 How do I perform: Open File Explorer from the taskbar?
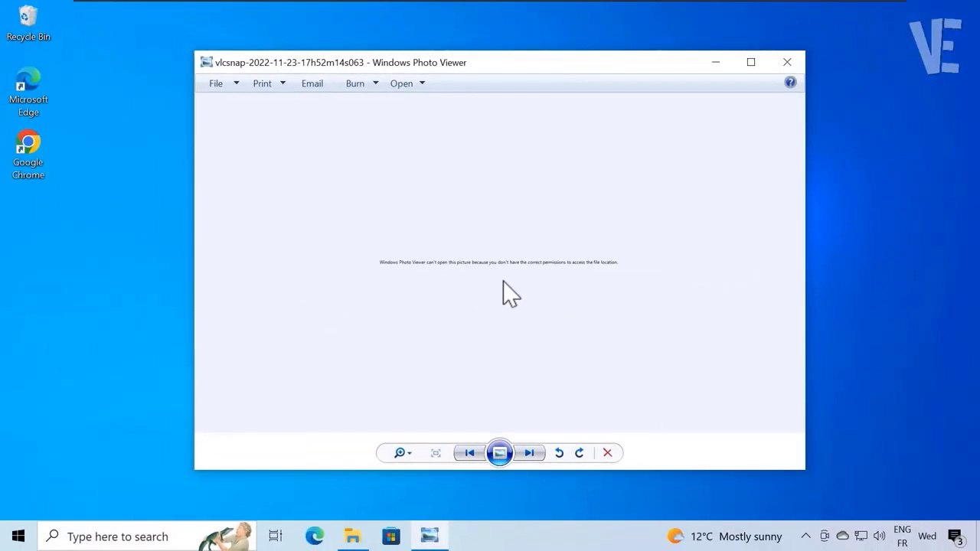(x=352, y=536)
